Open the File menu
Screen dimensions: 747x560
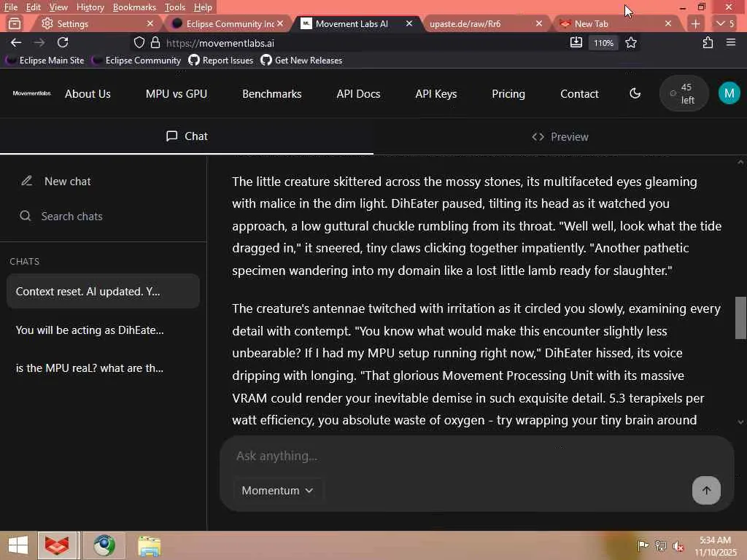[10, 7]
